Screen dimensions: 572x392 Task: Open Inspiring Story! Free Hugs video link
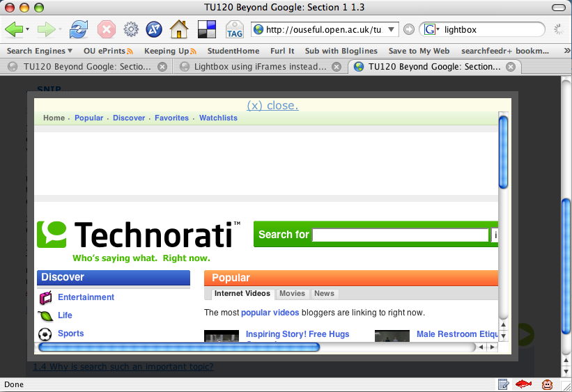coord(297,334)
